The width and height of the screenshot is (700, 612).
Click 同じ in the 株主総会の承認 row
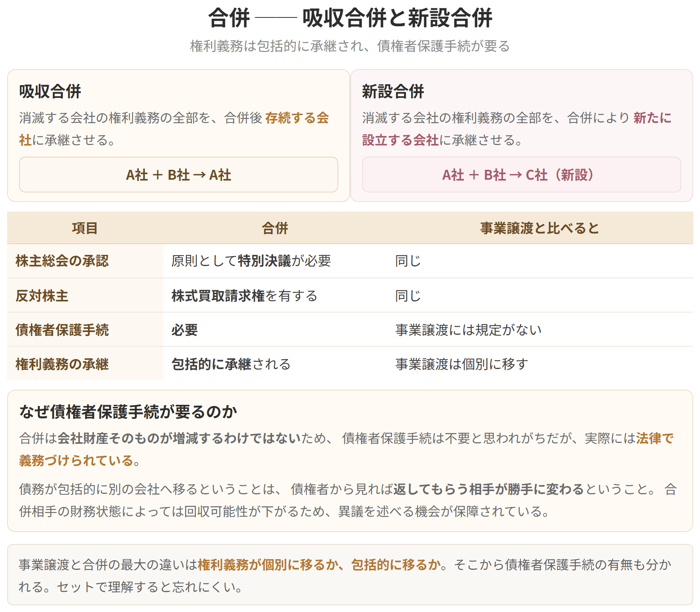(408, 261)
